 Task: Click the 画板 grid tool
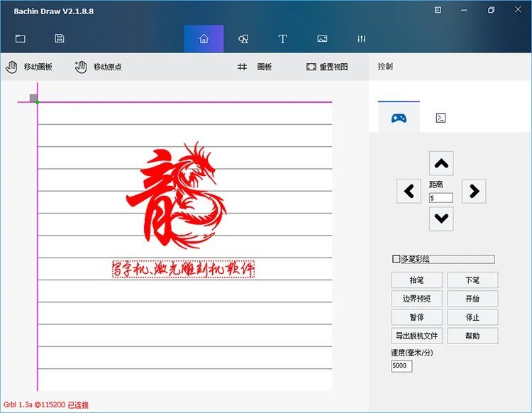tap(255, 67)
